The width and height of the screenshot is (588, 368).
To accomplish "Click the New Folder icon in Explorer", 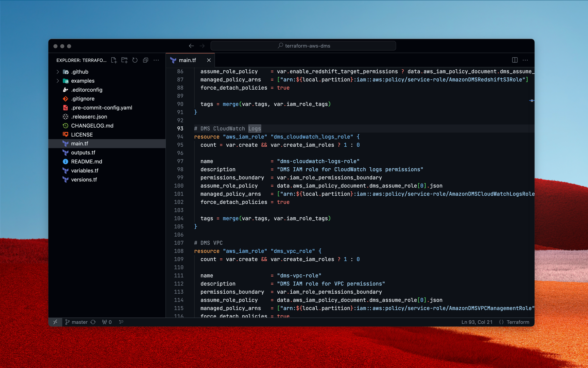I will [x=124, y=60].
